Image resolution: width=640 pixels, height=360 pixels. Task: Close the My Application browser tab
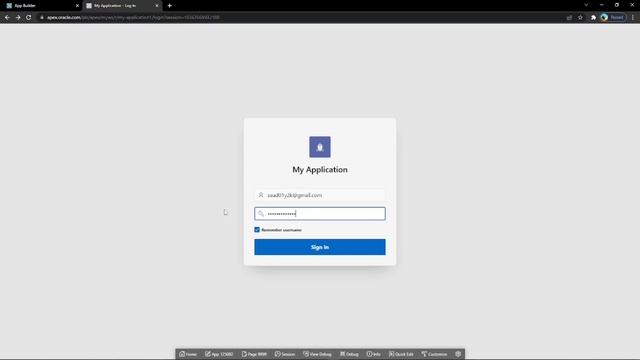tap(157, 6)
